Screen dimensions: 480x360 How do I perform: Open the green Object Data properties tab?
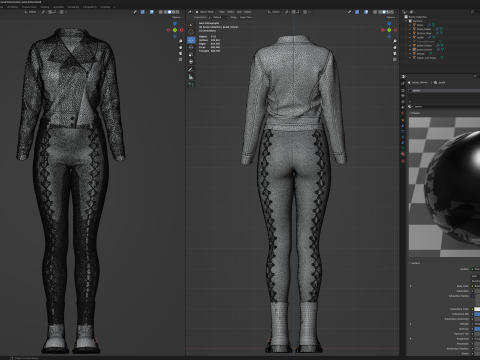click(403, 148)
